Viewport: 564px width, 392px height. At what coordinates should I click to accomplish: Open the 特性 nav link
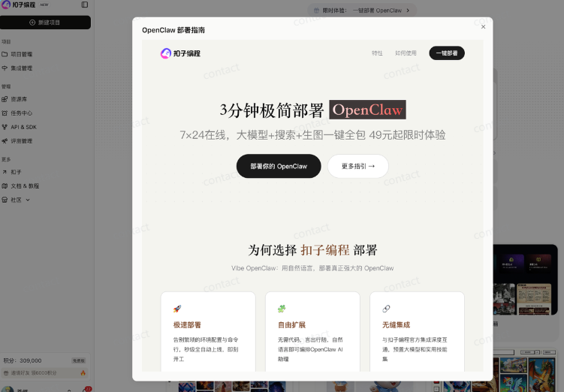click(377, 53)
